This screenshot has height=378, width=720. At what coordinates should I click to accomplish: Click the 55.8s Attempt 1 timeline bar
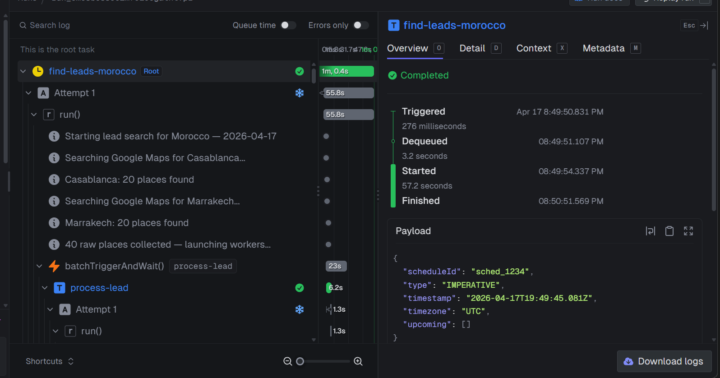pos(349,93)
